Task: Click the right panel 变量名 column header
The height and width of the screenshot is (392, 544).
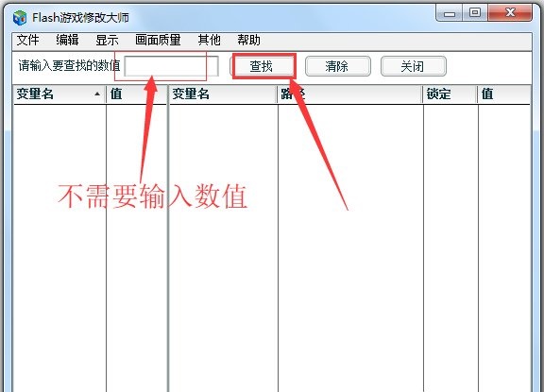Action: [x=223, y=94]
